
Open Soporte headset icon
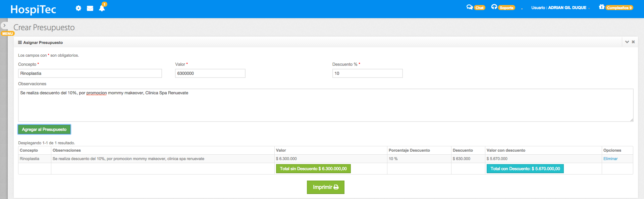[x=494, y=7]
